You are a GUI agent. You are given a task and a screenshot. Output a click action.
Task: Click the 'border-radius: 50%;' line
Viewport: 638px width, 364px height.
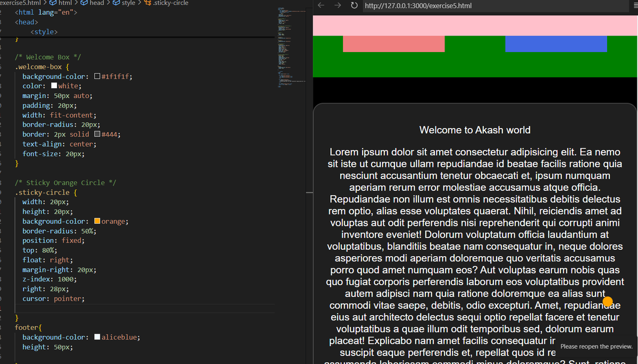pyautogui.click(x=59, y=231)
